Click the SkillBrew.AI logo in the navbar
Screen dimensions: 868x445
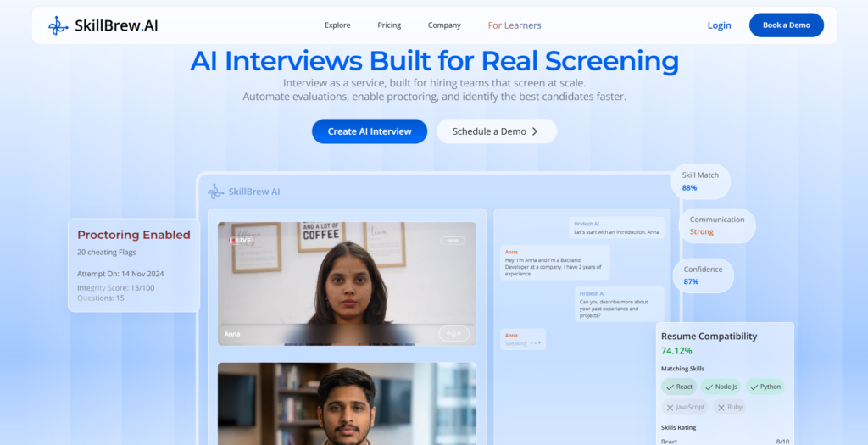(x=103, y=25)
